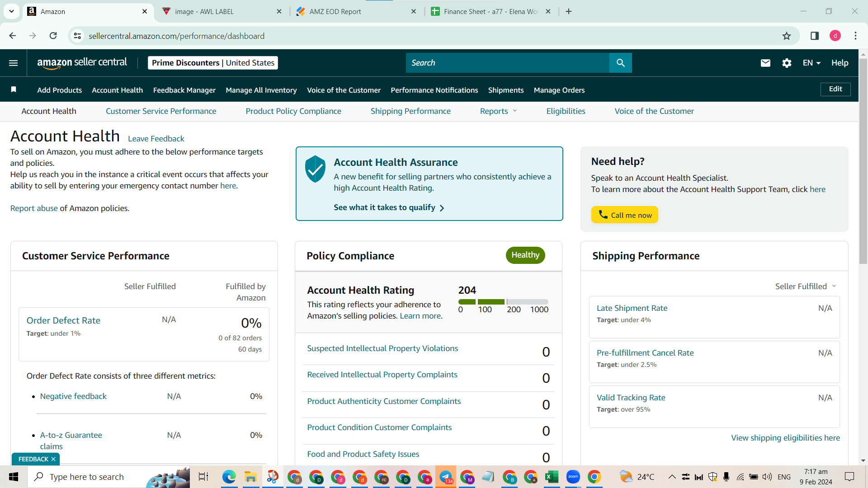
Task: Open a new browser tab
Action: coord(569,11)
